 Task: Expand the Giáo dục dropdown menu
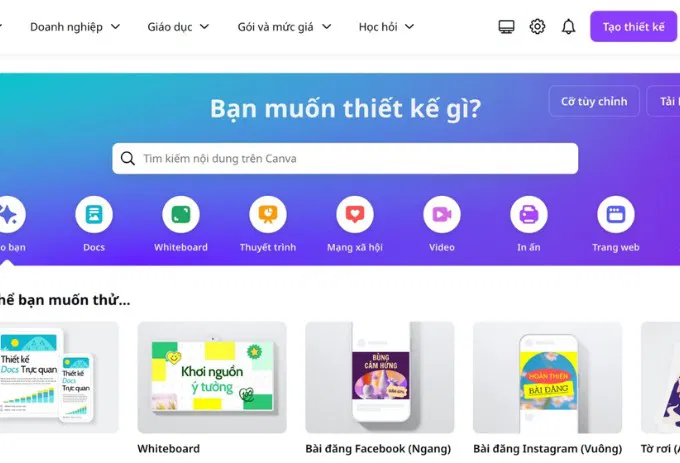coord(178,27)
